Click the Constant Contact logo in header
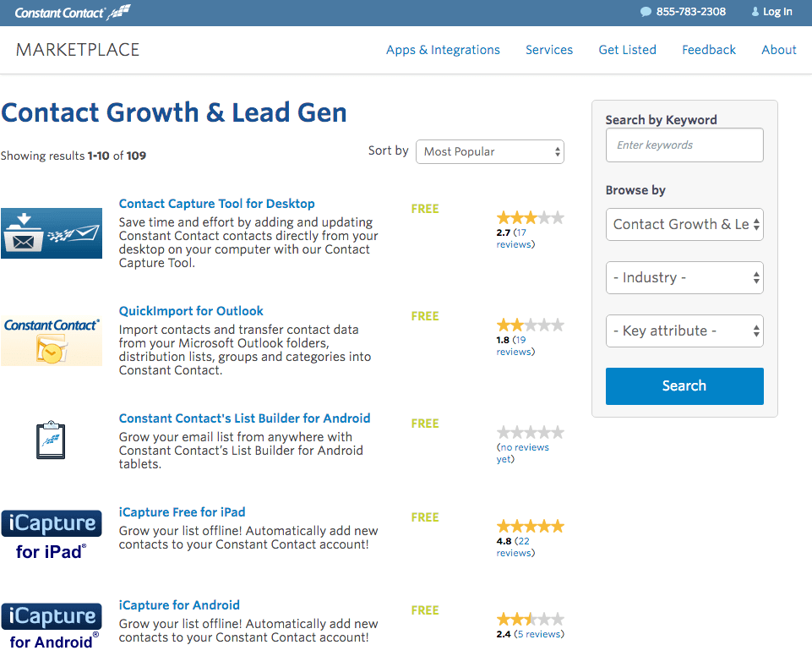The image size is (812, 656). [x=73, y=13]
